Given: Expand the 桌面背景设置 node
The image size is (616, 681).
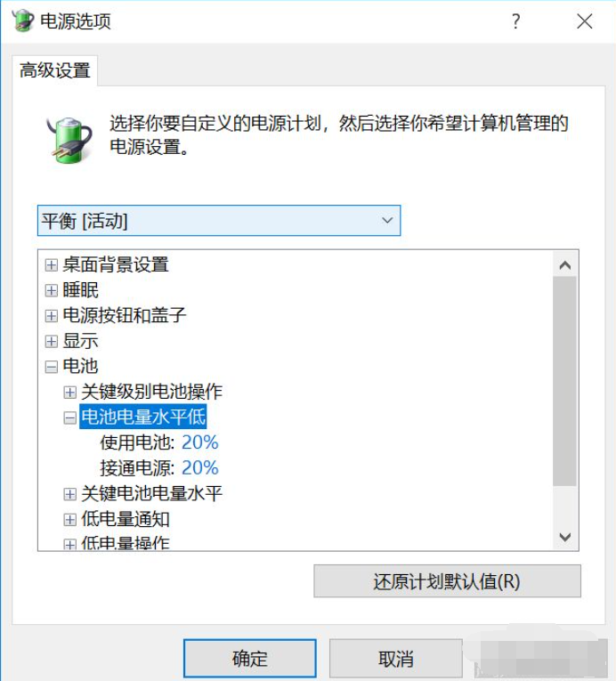Looking at the screenshot, I should 52,265.
